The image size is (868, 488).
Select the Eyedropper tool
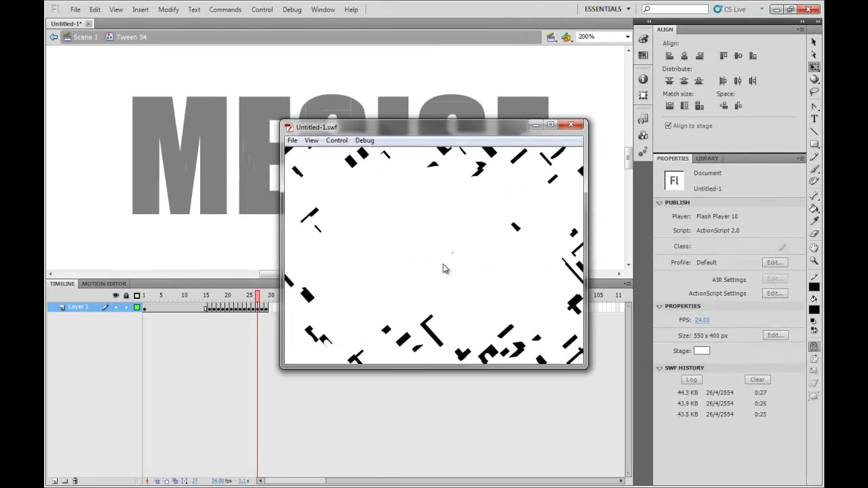tap(814, 221)
